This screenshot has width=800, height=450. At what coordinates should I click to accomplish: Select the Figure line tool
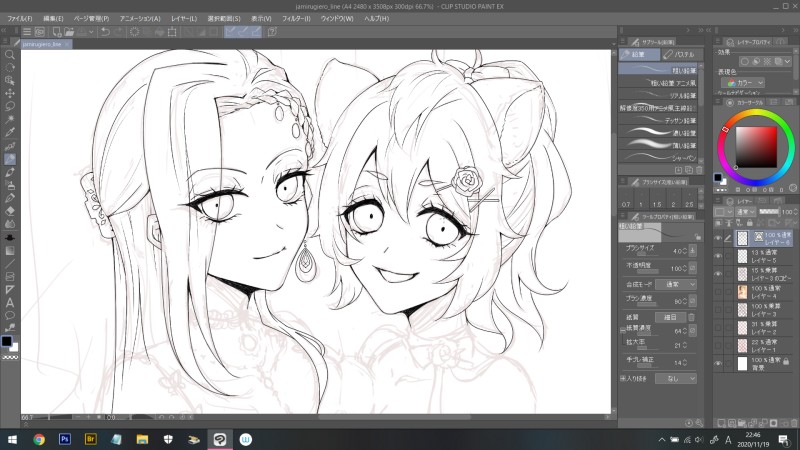10,263
